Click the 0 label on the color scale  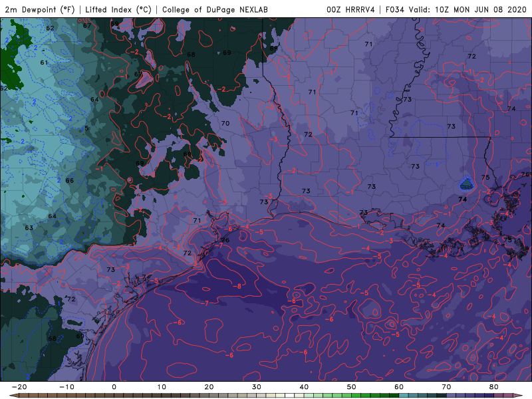[114, 387]
